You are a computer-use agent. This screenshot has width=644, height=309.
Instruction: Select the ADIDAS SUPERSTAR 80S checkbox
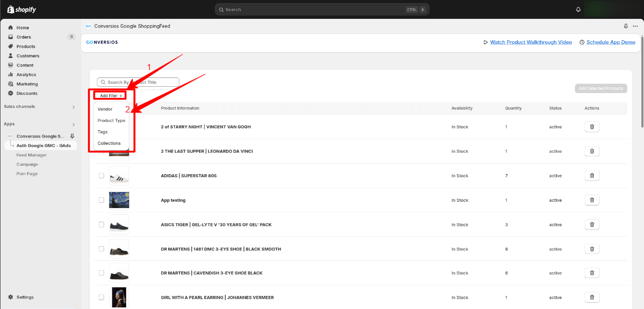pyautogui.click(x=101, y=176)
